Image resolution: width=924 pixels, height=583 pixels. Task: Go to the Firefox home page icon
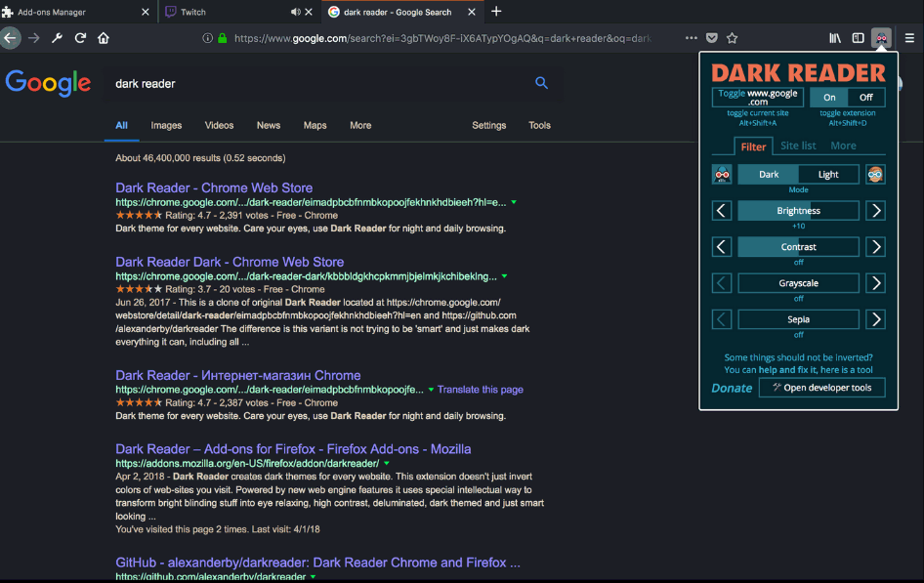click(x=104, y=38)
